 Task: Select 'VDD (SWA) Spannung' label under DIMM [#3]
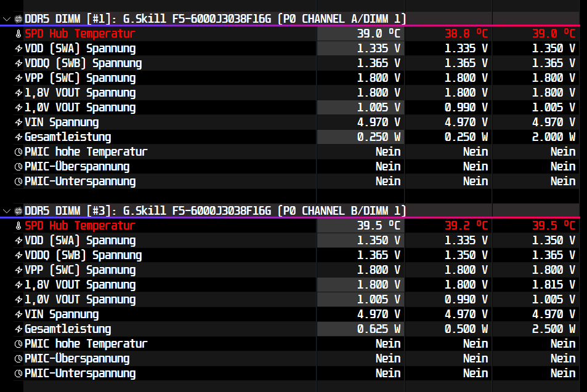coord(80,241)
